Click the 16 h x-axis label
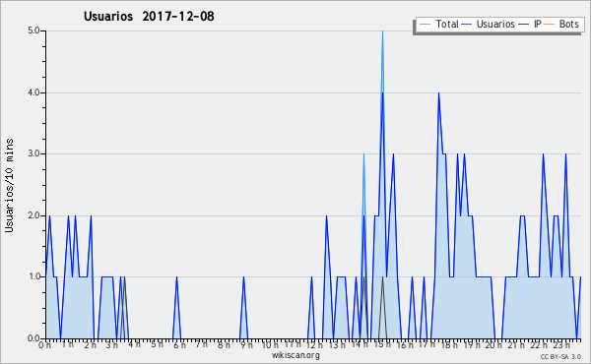The width and height of the screenshot is (591, 364). coord(405,344)
